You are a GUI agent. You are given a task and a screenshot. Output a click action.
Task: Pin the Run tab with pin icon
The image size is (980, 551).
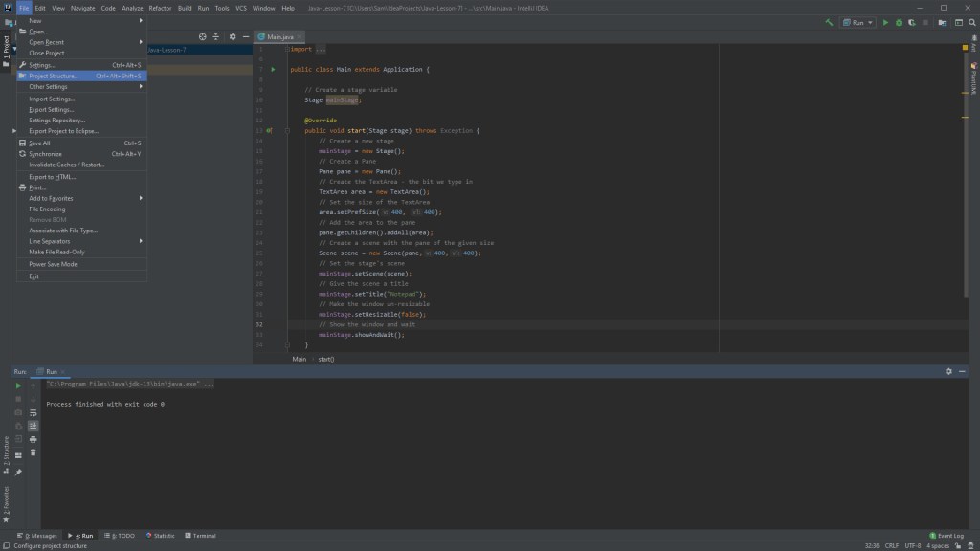click(18, 472)
